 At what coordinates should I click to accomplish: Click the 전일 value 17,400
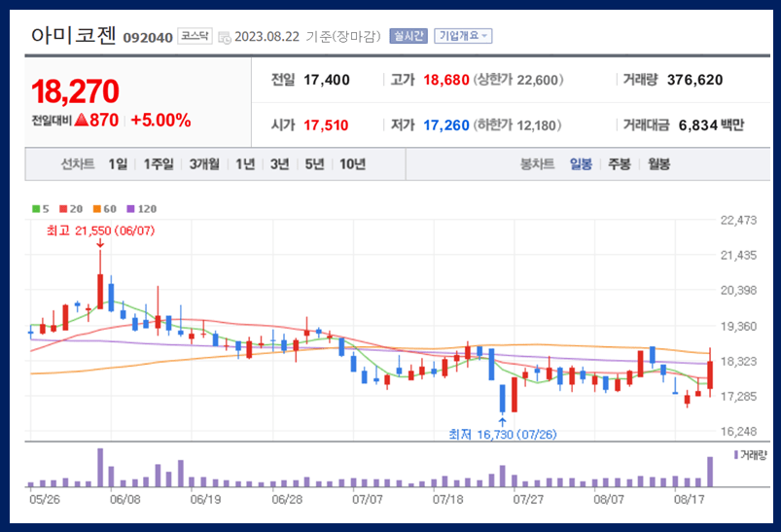[327, 80]
